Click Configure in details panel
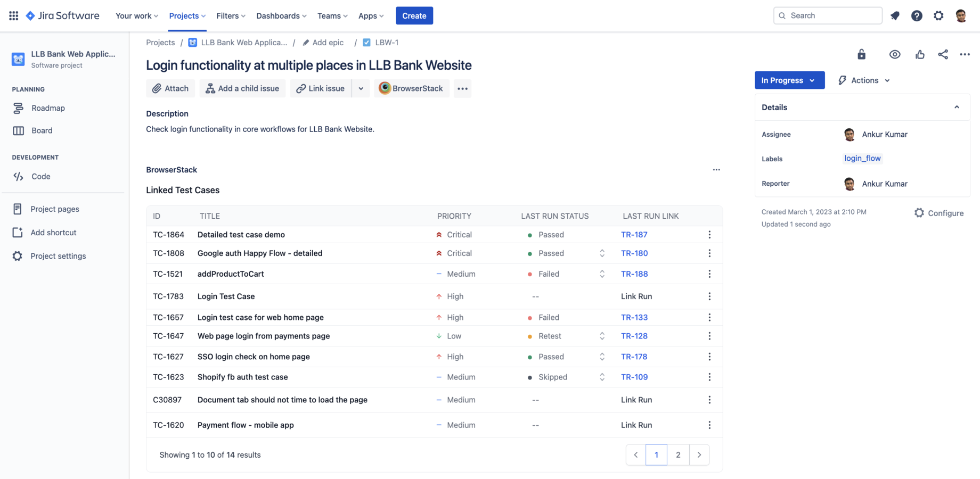Viewport: 980px width, 479px height. [939, 213]
